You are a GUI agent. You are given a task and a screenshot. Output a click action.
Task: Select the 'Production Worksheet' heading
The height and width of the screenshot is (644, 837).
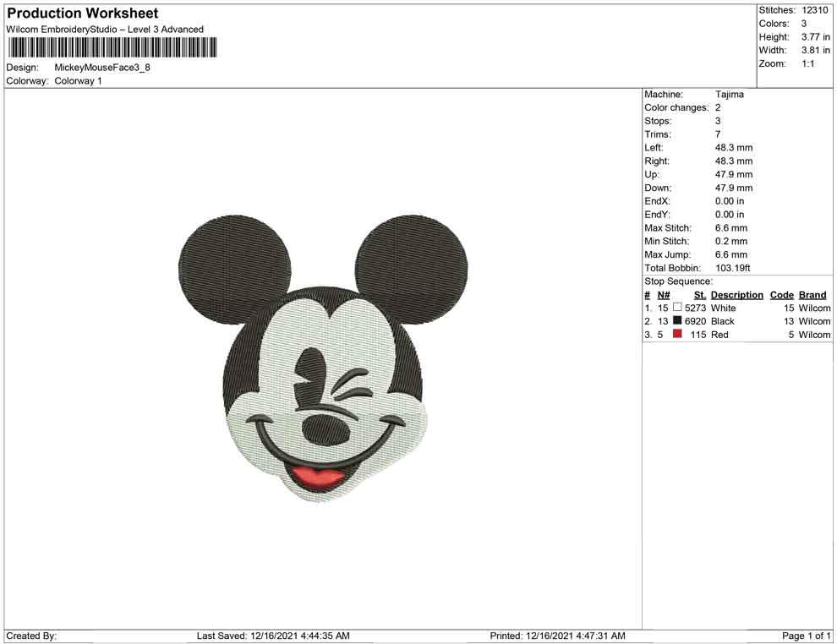click(x=83, y=14)
